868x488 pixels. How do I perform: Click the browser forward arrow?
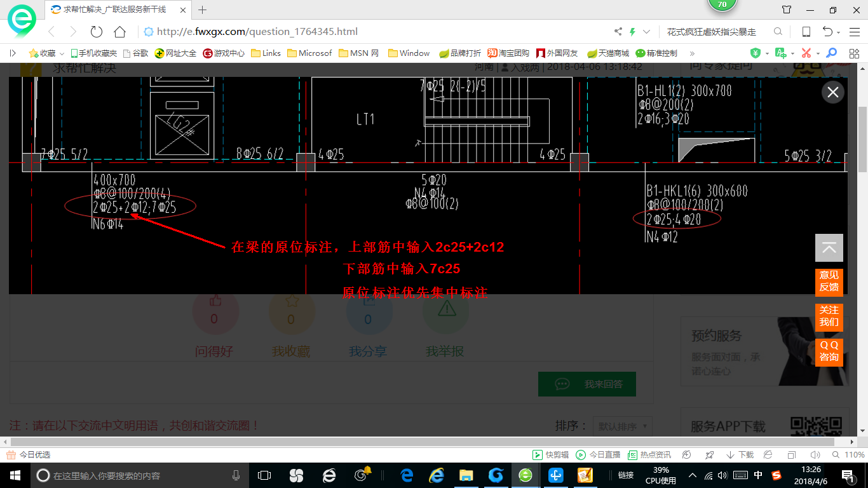(72, 32)
